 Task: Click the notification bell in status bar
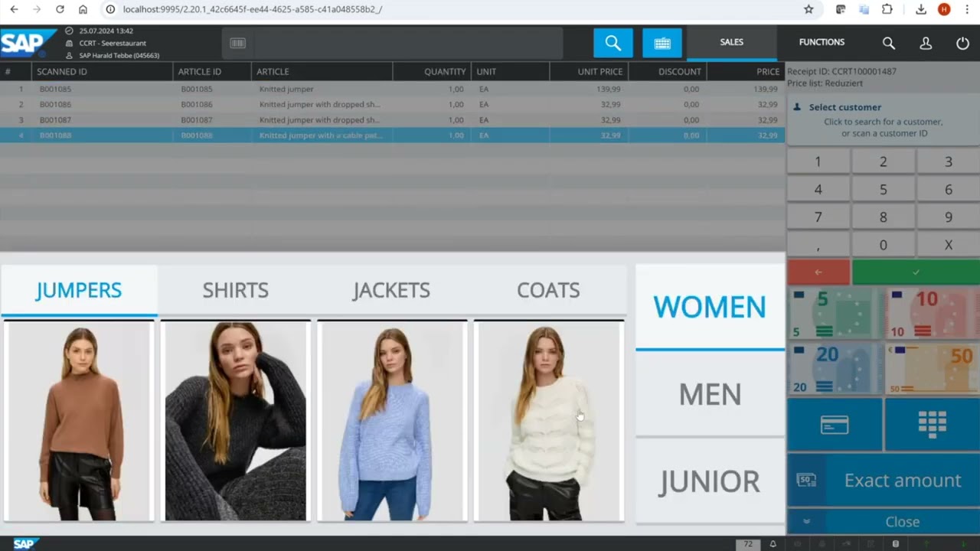(773, 544)
